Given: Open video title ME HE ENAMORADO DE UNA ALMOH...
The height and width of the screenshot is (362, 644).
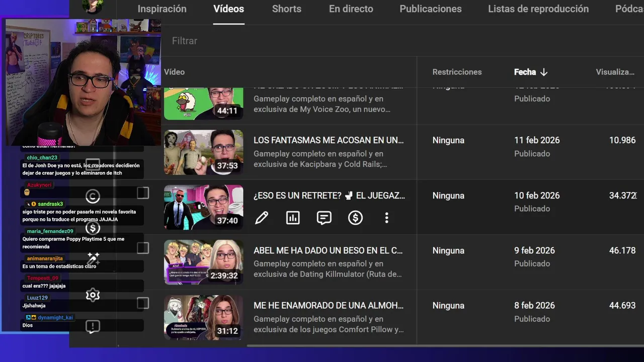Looking at the screenshot, I should pos(329,305).
